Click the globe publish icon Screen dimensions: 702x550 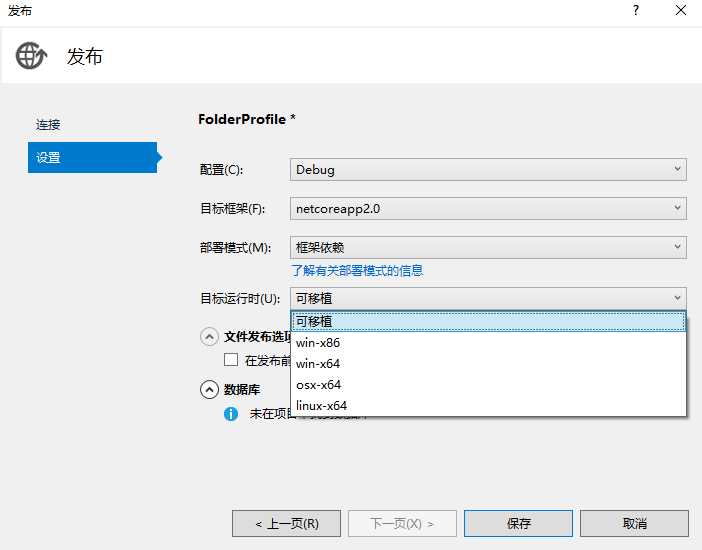(31, 56)
